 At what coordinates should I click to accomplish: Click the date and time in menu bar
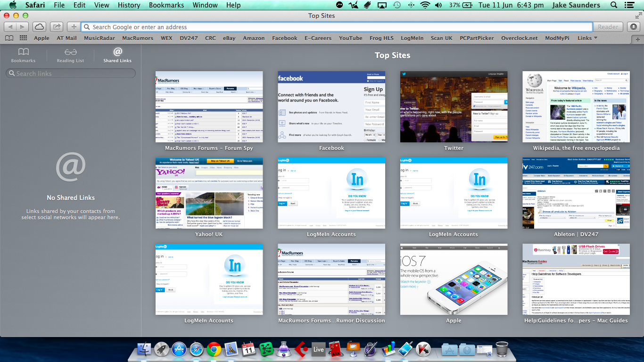(511, 5)
